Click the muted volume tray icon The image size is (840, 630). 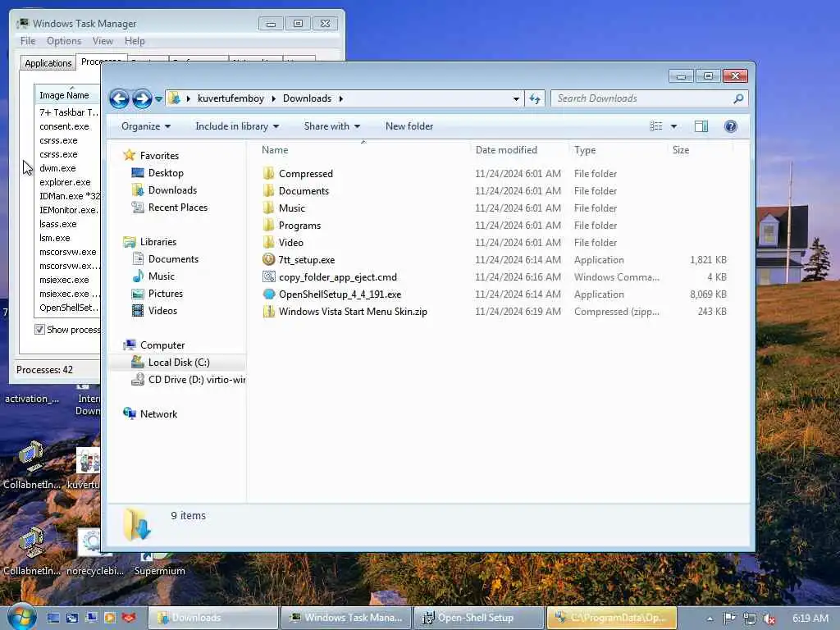coord(769,619)
